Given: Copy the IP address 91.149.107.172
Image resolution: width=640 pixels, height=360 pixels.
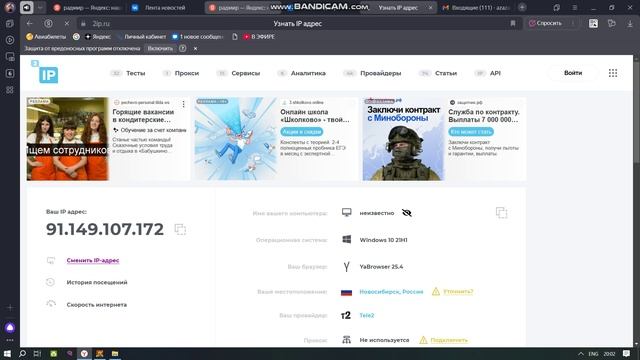Looking at the screenshot, I should pos(180,229).
